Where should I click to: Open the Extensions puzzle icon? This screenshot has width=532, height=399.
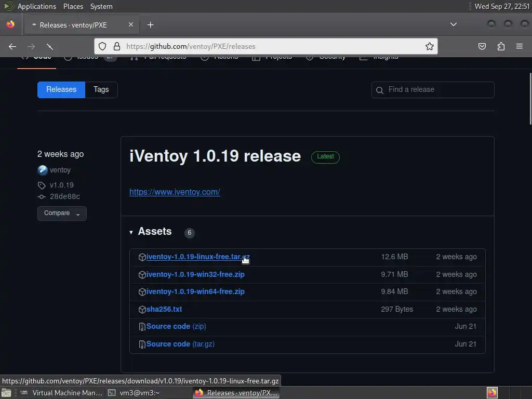click(501, 46)
